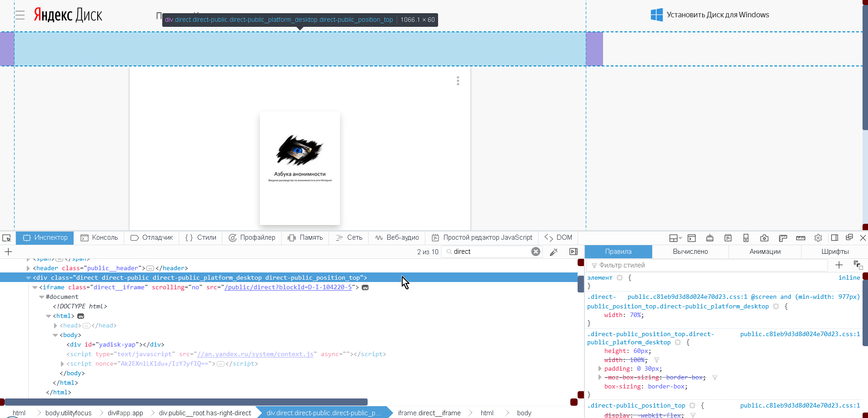The image size is (868, 418).
Task: Switch to the Консоль tab
Action: (x=100, y=237)
